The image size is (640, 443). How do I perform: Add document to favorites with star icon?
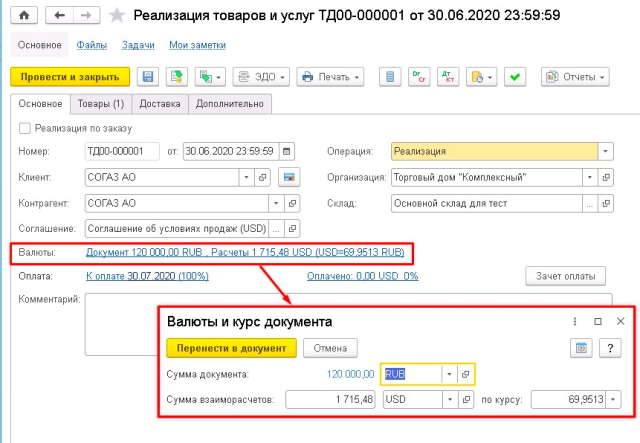(x=118, y=15)
